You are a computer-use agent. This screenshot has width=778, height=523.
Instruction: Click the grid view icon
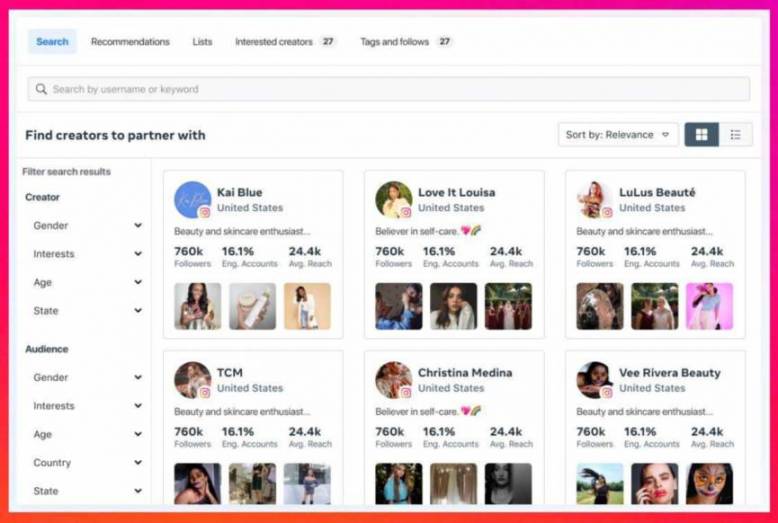click(x=701, y=135)
